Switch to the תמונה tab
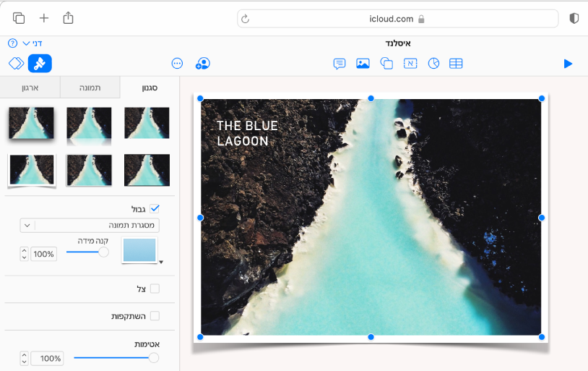588x371 pixels. (90, 88)
